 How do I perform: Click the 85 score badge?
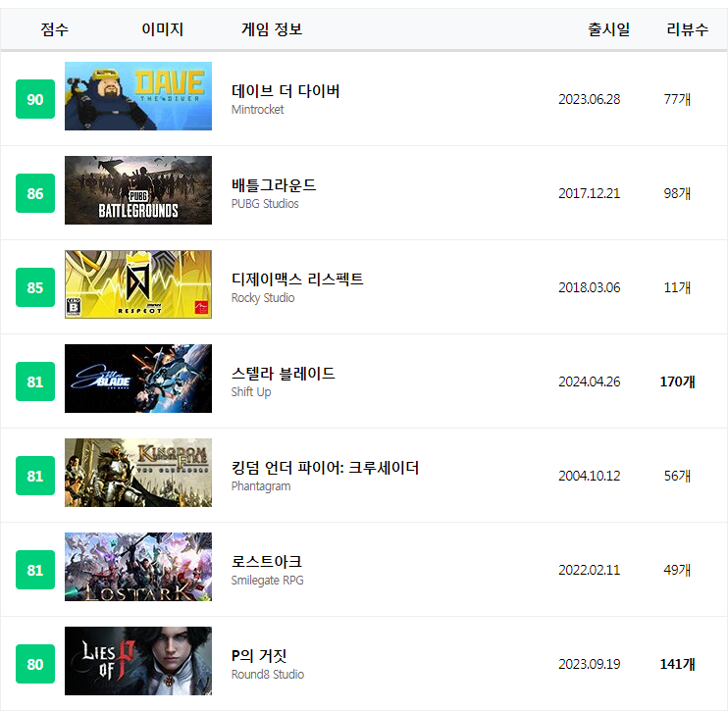(x=35, y=288)
